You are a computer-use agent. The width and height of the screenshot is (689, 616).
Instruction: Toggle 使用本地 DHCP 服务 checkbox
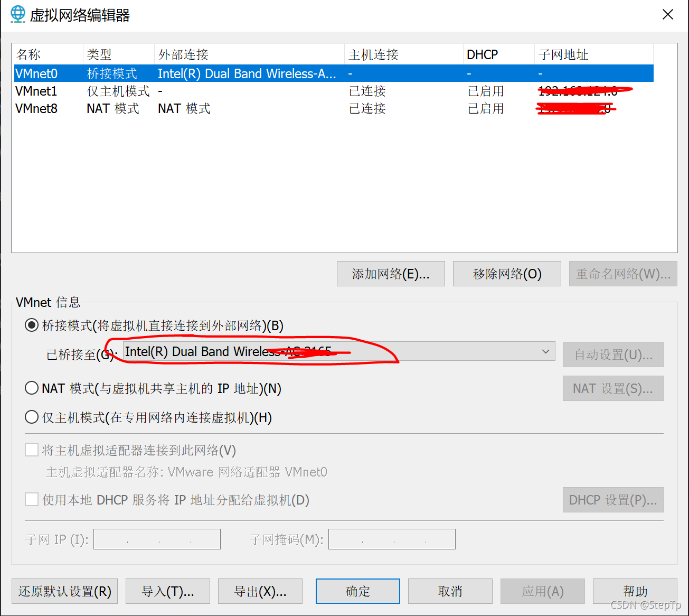(32, 499)
